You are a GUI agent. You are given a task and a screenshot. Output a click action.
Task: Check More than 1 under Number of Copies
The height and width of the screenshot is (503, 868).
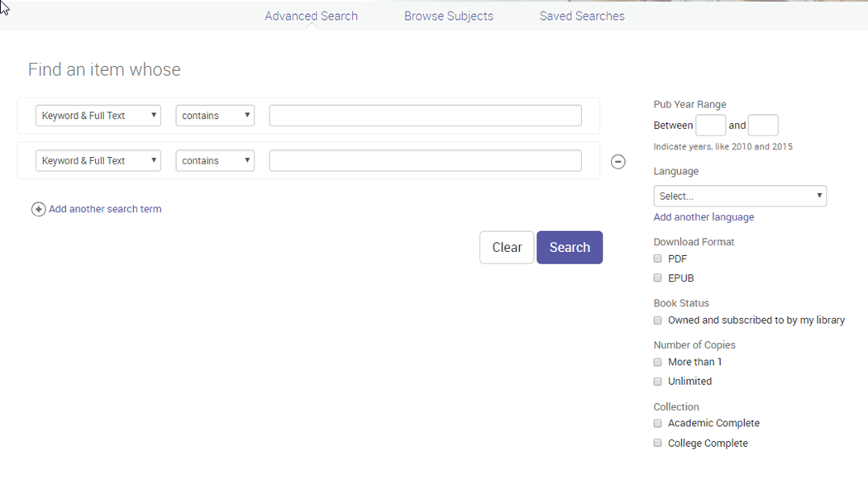tap(657, 362)
